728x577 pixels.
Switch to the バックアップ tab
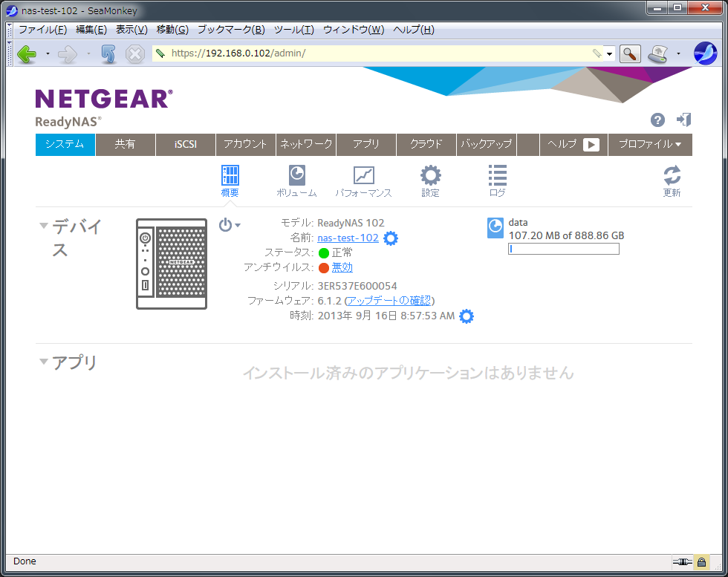487,144
